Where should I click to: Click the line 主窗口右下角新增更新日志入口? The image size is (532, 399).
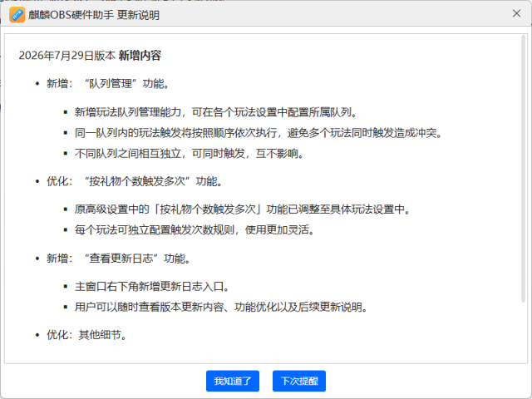tap(152, 287)
